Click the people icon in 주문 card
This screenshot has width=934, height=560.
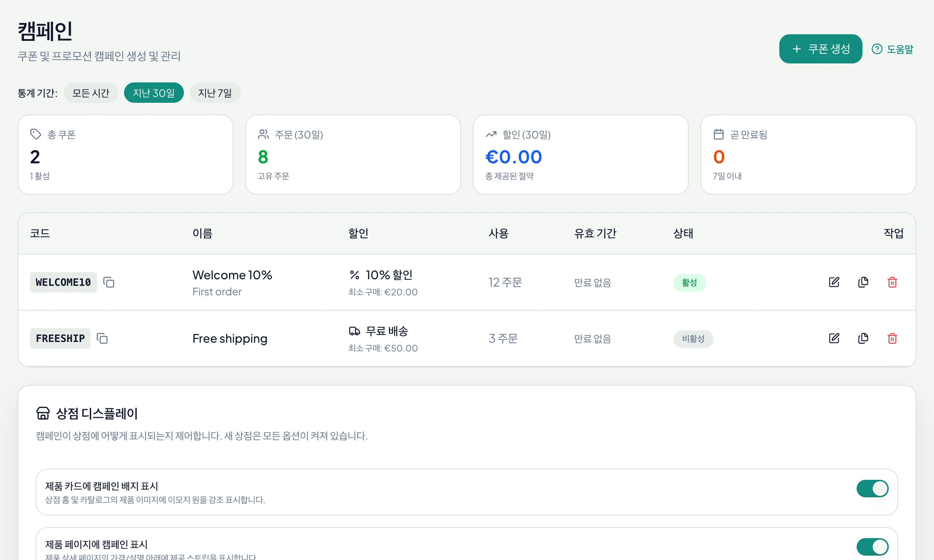click(263, 134)
